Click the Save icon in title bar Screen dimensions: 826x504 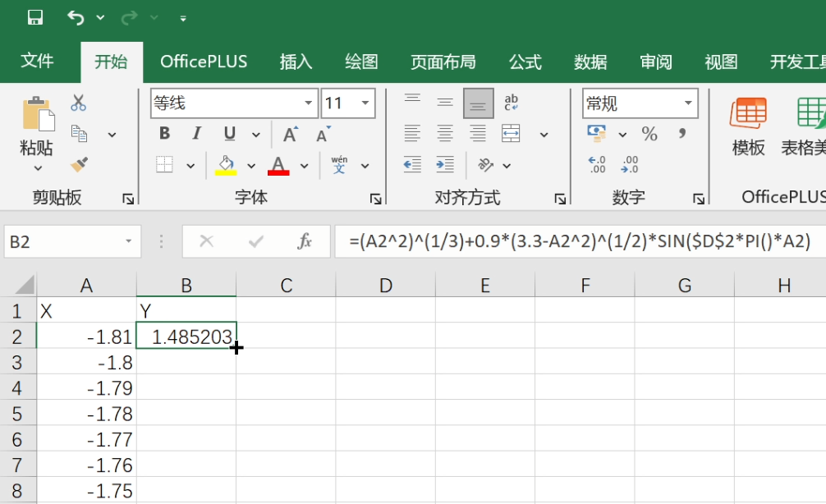coord(35,17)
